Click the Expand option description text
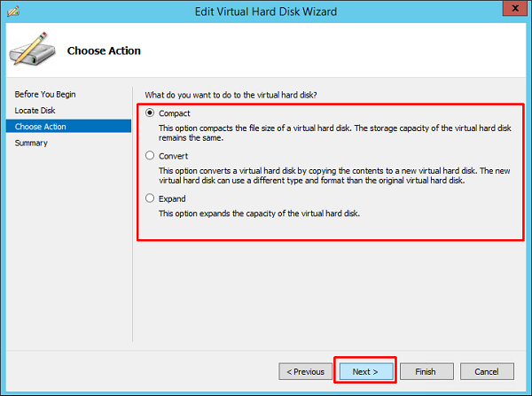 point(257,214)
